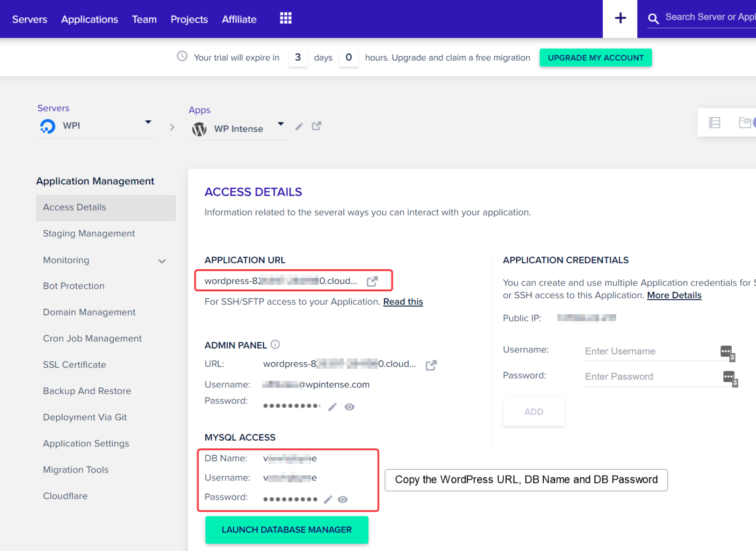The height and width of the screenshot is (551, 756).
Task: Edit the Admin Panel password pencil icon
Action: 332,407
